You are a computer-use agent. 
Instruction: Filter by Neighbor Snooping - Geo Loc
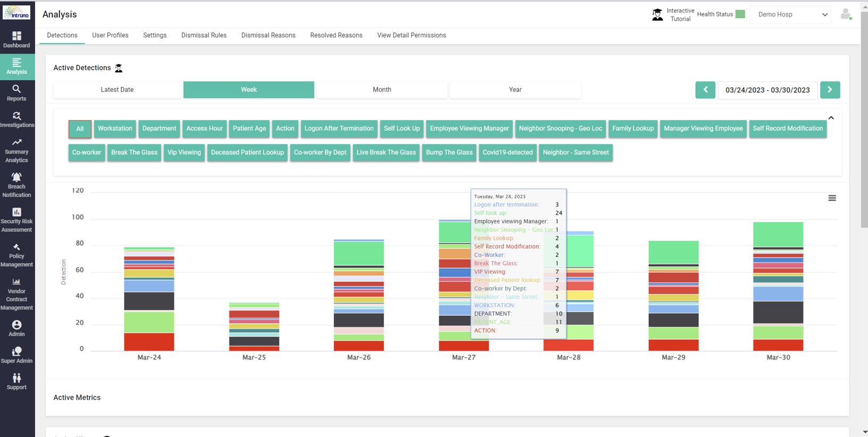[x=561, y=129]
